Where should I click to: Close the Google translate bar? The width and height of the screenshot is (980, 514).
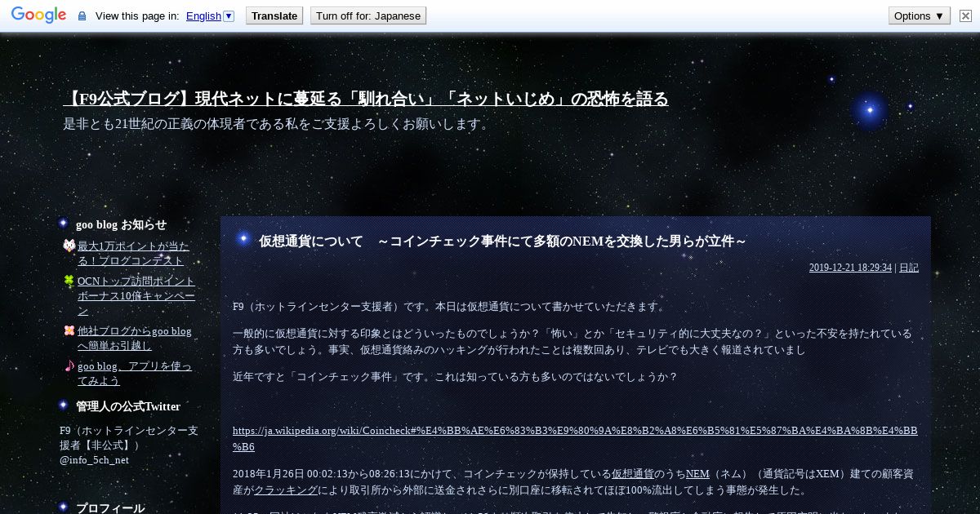tap(965, 16)
